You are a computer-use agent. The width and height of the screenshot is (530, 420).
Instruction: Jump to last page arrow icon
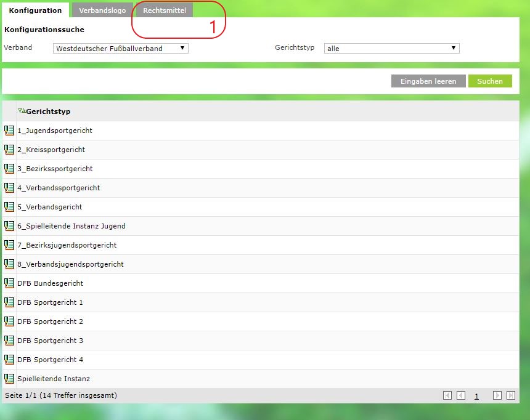click(x=511, y=396)
